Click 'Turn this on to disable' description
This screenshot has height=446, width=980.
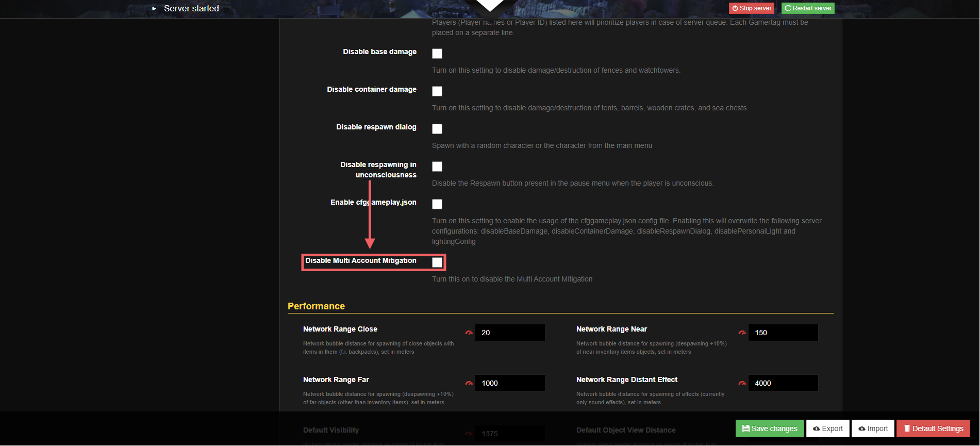coord(512,279)
